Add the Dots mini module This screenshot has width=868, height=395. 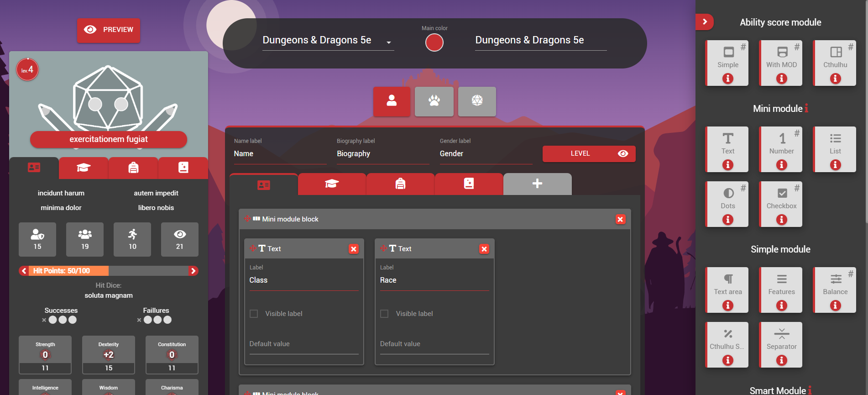(x=727, y=204)
